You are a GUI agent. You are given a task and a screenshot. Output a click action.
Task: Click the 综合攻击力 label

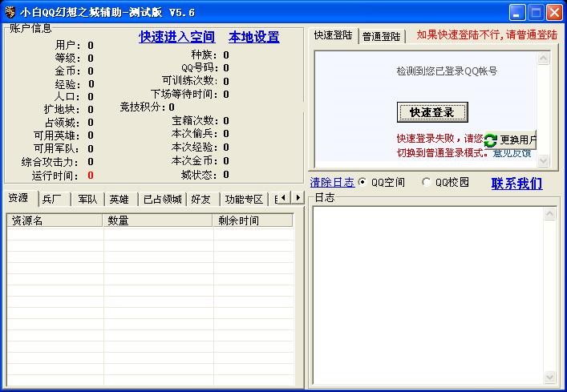[x=50, y=162]
